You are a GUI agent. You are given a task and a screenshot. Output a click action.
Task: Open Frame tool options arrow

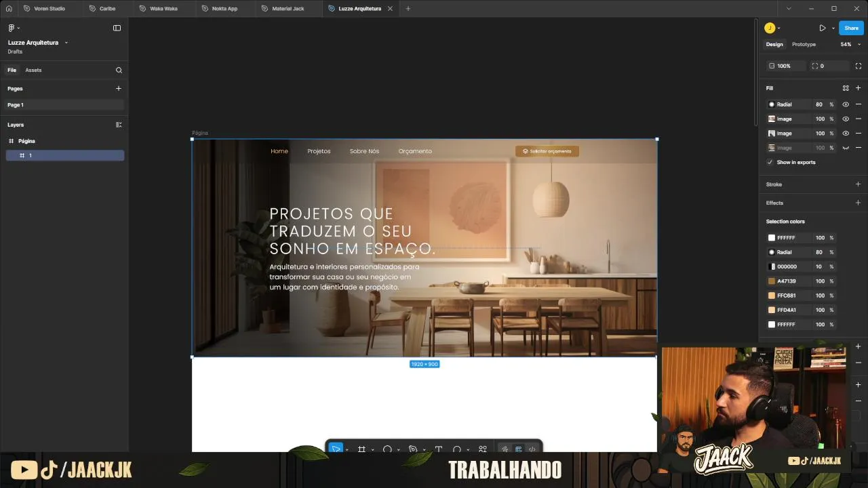372,449
